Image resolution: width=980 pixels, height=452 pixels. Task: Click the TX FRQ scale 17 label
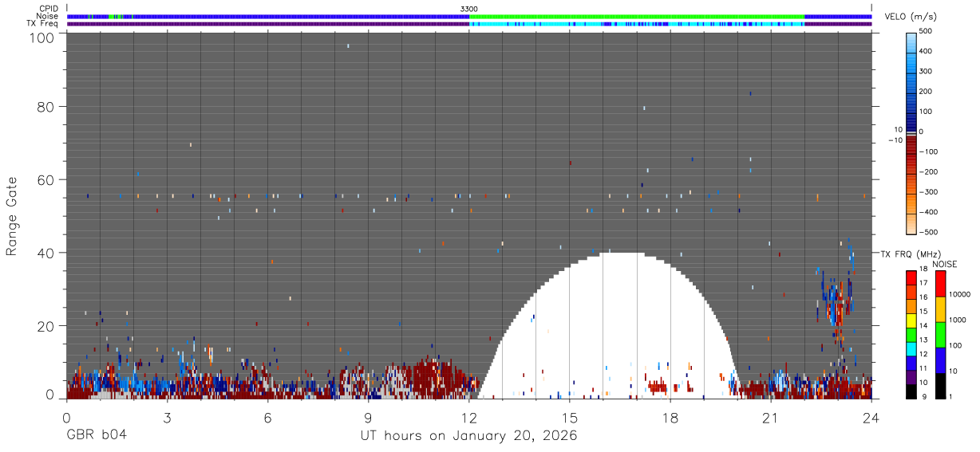(922, 283)
